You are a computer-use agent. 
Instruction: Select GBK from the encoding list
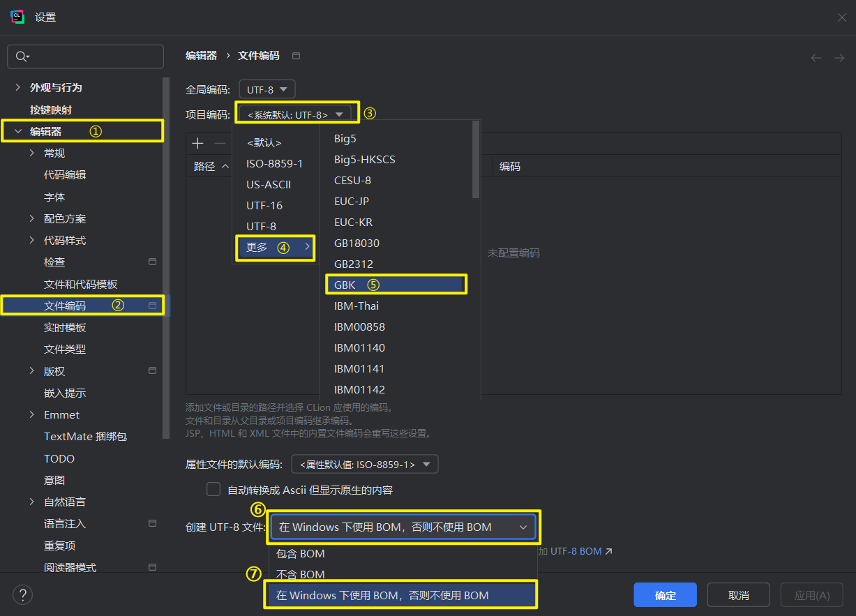pos(396,284)
